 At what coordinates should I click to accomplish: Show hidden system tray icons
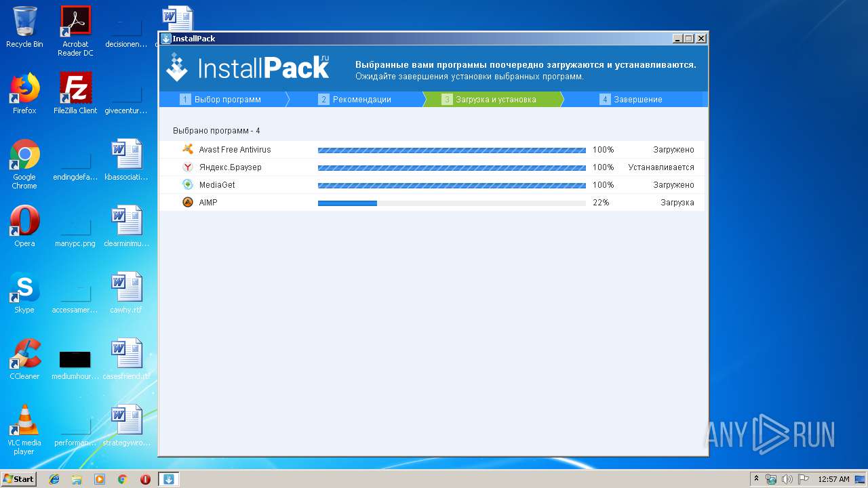[x=757, y=479]
